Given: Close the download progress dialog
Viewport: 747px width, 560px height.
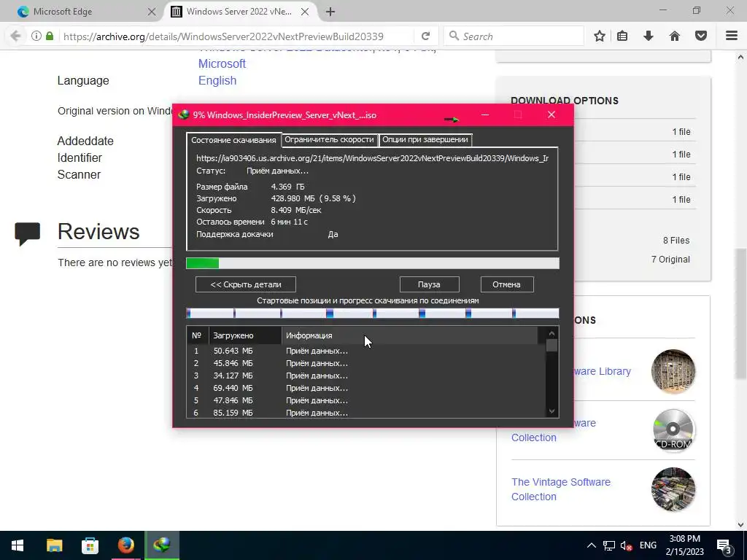Looking at the screenshot, I should tap(551, 114).
